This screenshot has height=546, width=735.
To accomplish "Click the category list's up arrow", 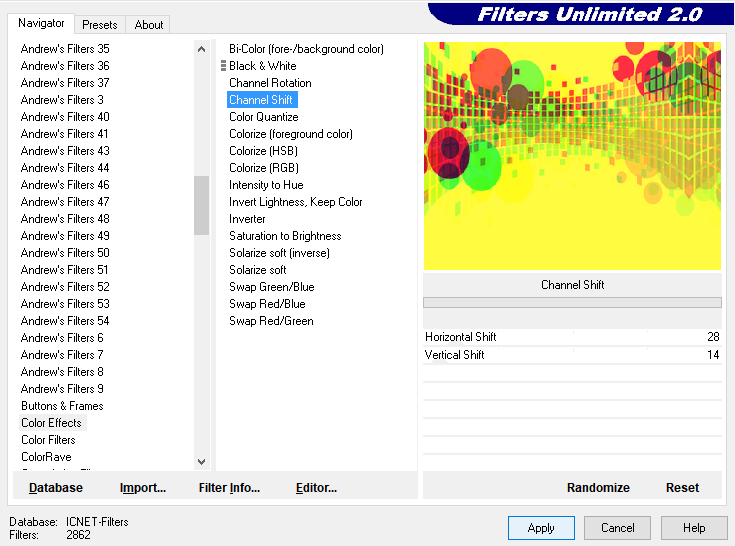I will click(x=202, y=49).
